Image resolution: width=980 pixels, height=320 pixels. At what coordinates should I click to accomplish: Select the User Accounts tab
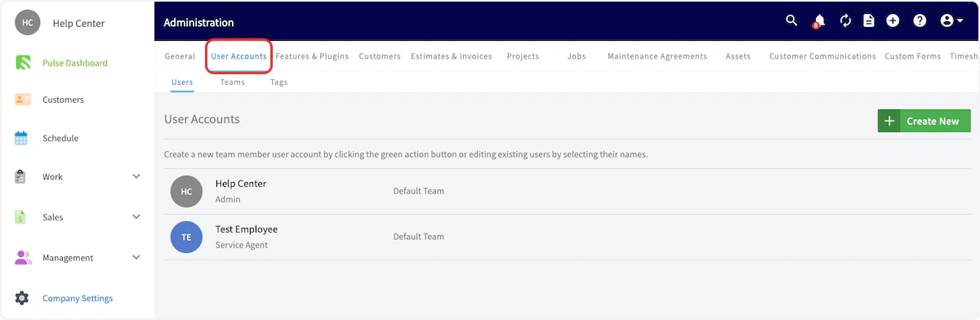pos(238,56)
